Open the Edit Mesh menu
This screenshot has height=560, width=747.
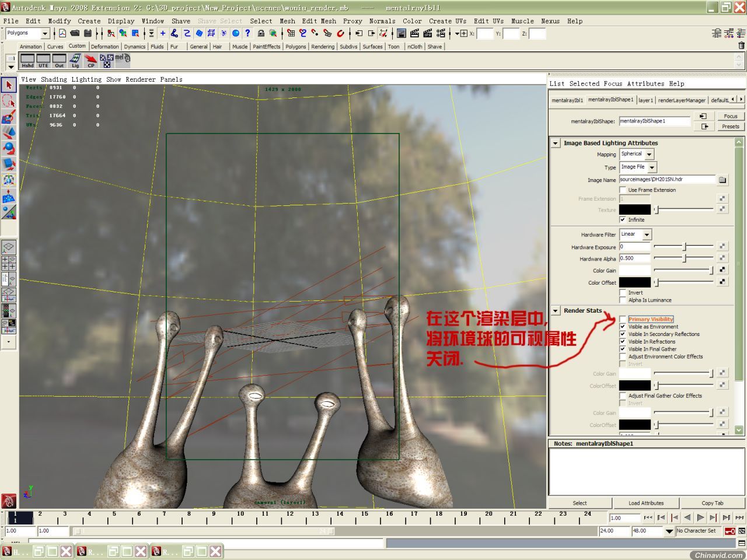point(319,21)
